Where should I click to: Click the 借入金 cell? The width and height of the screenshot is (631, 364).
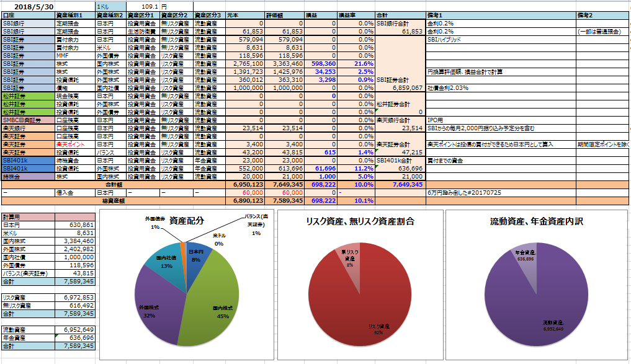click(75, 192)
